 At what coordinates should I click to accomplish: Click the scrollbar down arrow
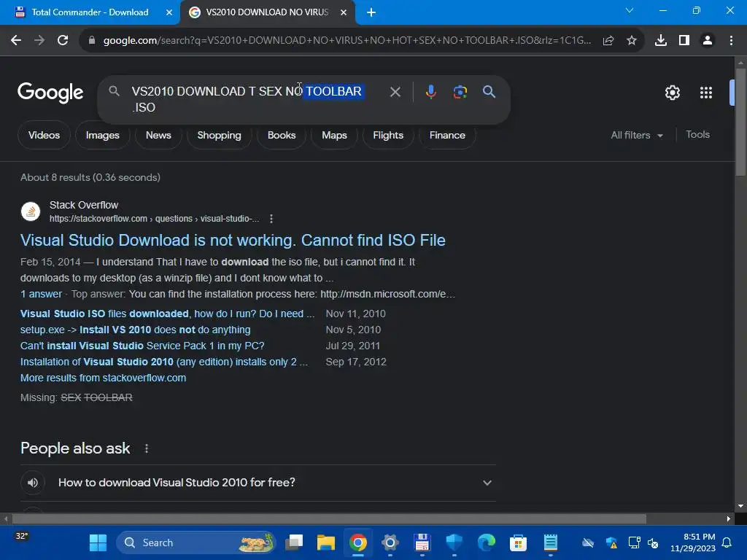tap(740, 506)
